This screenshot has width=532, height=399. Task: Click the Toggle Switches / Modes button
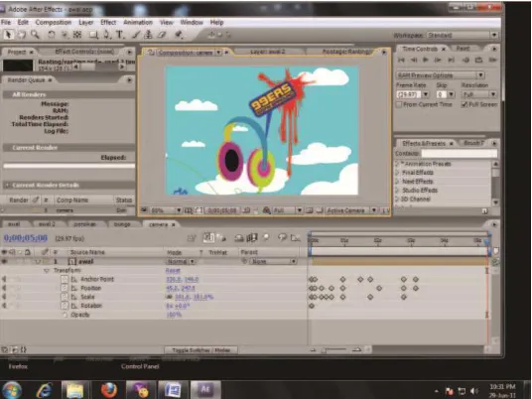coord(200,350)
